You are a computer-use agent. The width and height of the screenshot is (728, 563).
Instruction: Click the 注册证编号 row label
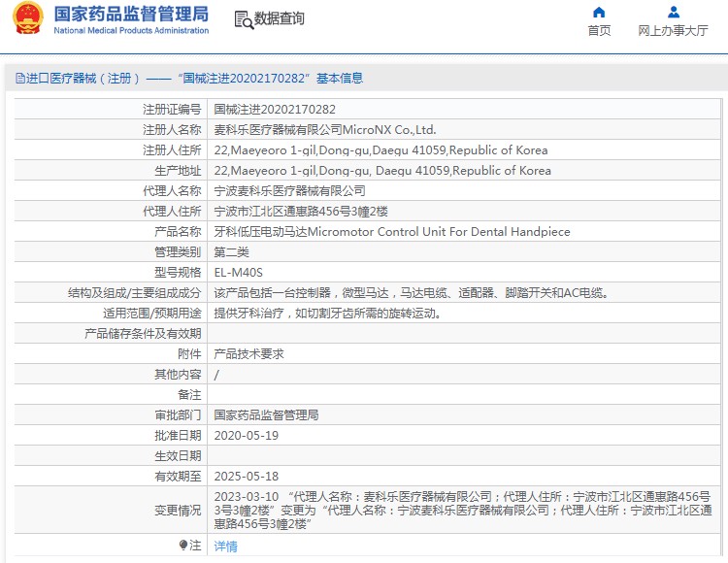172,110
